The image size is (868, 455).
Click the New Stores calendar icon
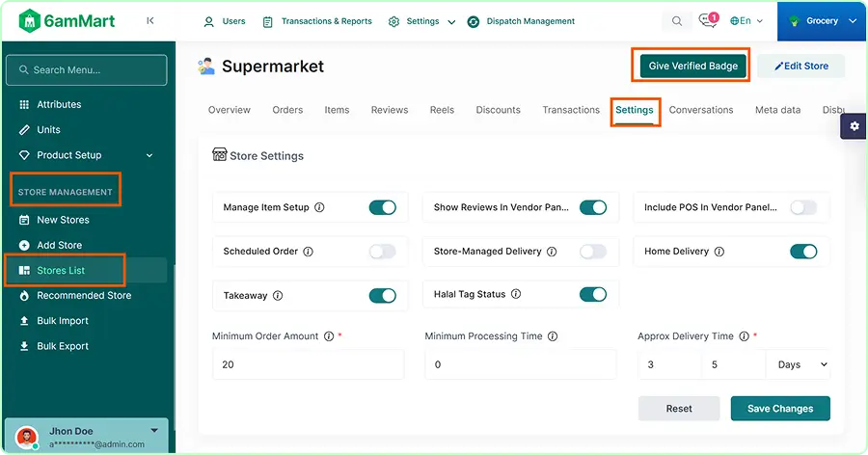[24, 221]
